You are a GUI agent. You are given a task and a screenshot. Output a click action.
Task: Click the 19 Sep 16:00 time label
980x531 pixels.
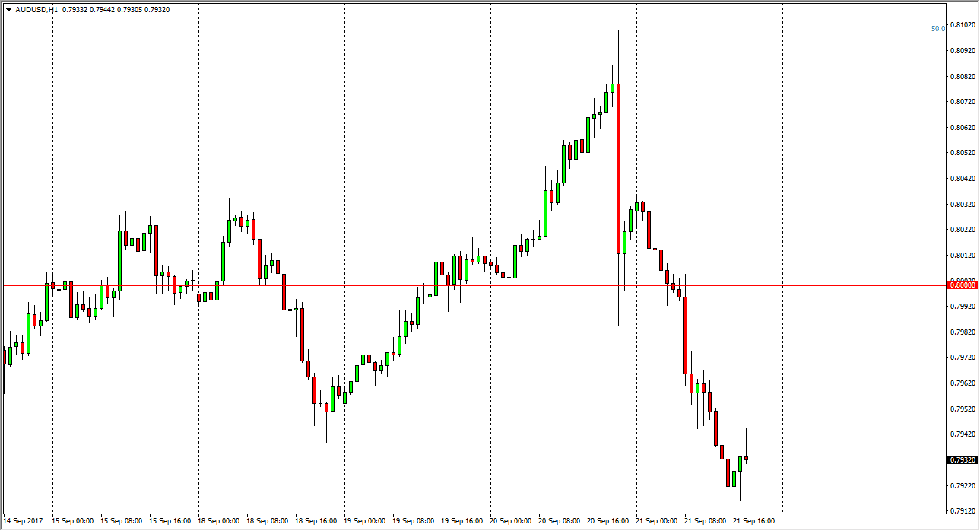point(460,521)
